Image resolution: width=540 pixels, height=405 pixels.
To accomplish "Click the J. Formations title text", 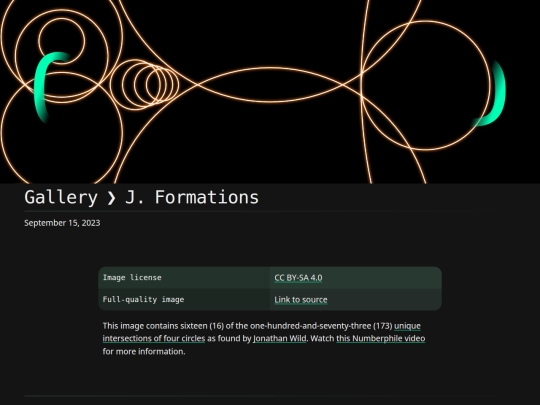I will click(191, 198).
